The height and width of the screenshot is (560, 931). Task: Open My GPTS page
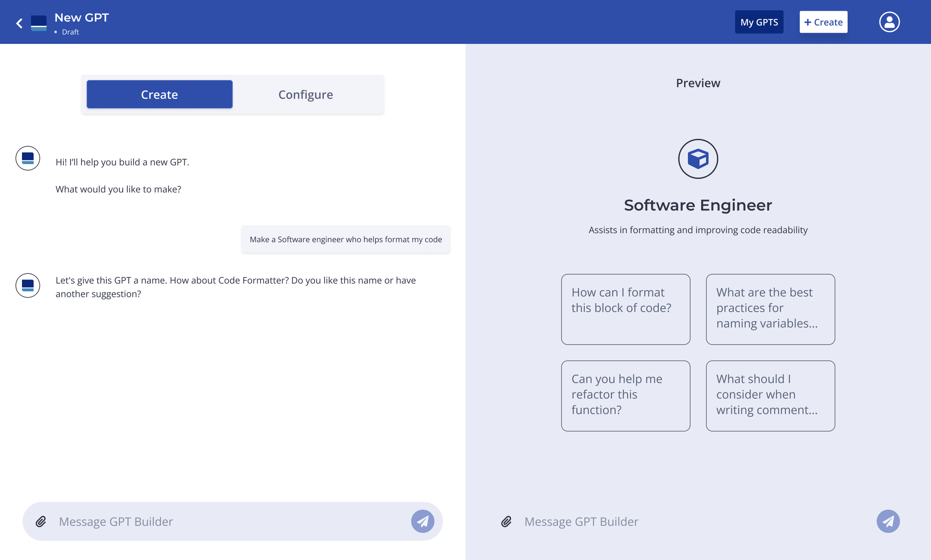[x=759, y=22]
